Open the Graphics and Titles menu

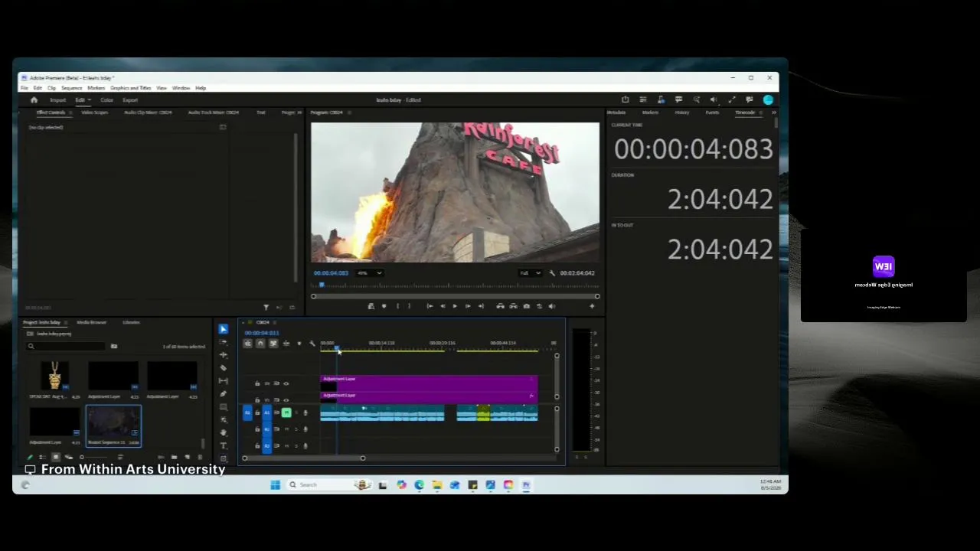(x=131, y=88)
